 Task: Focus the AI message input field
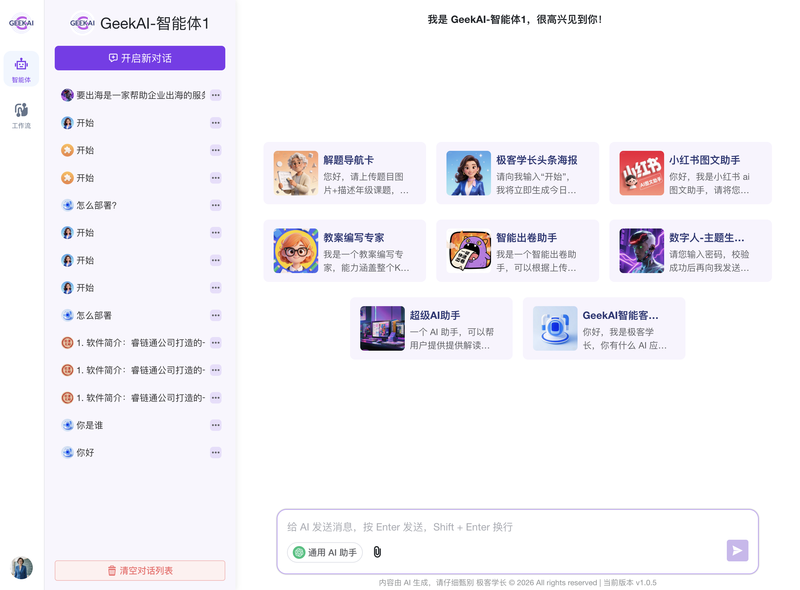click(x=517, y=527)
